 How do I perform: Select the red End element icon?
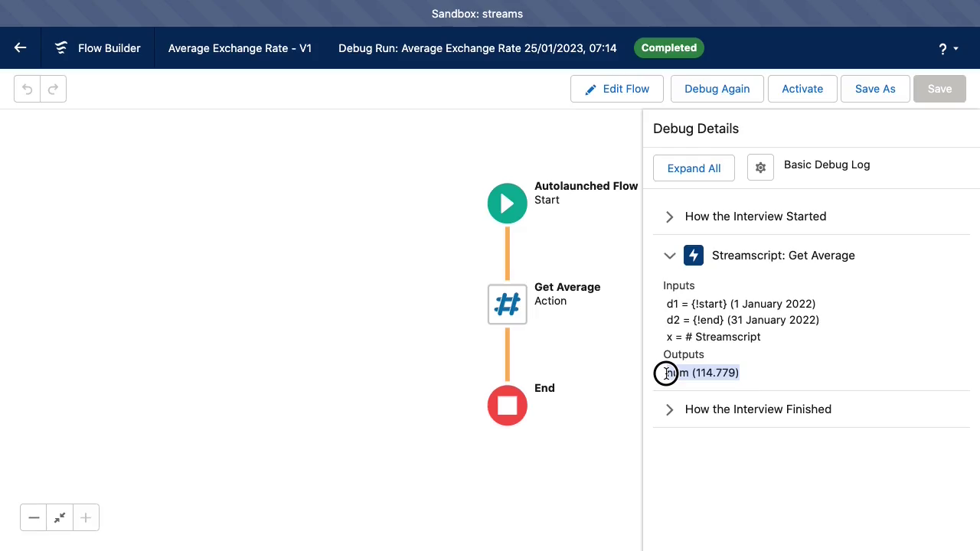point(507,406)
